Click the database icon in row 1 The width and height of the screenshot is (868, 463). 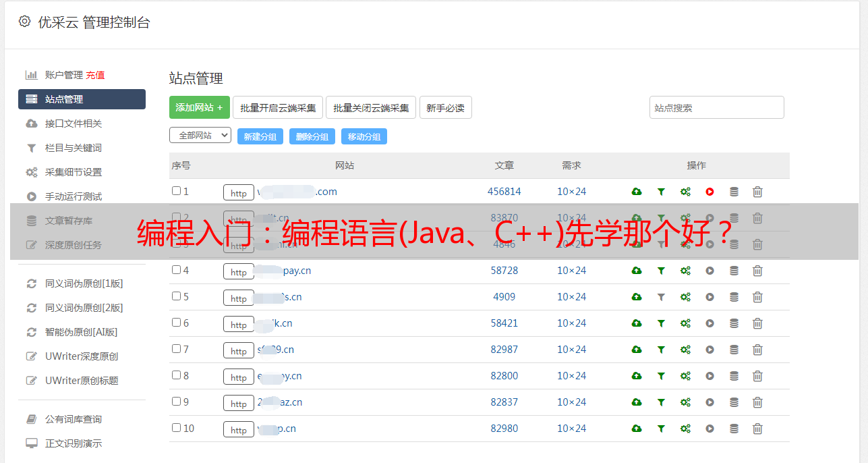[x=734, y=192]
